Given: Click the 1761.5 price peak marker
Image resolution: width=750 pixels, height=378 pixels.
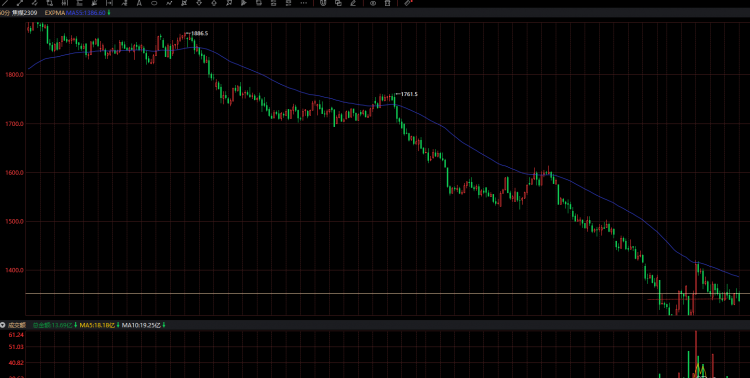Looking at the screenshot, I should click(x=409, y=94).
